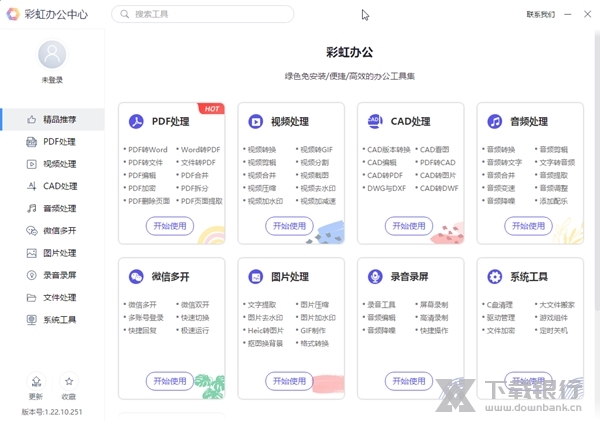Click 多账号登录 tool entry
The height and width of the screenshot is (421, 600).
146,318
